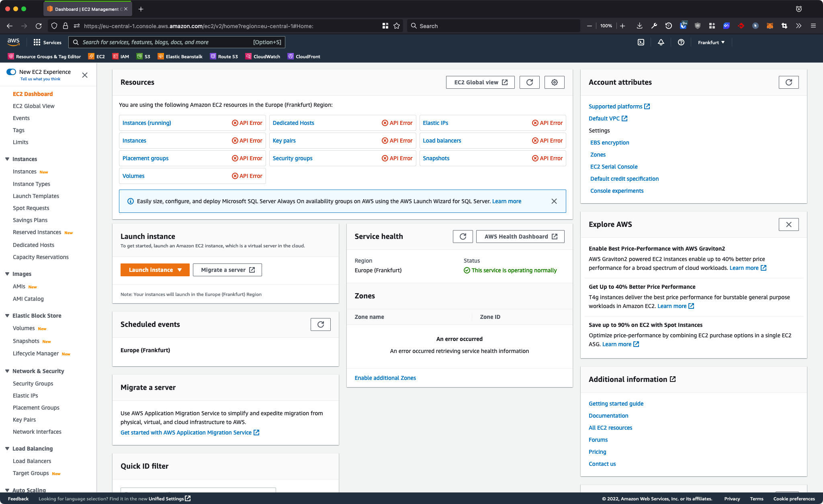Open S3 favorite shortcut
Viewport: 823px width, 504px height.
click(x=143, y=57)
